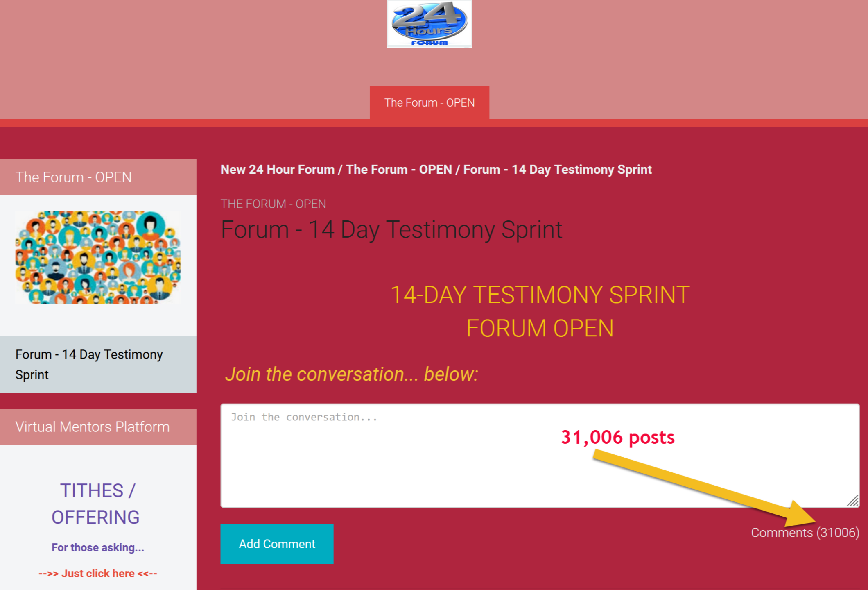Click the comment box resize handle
This screenshot has height=590, width=868.
tap(853, 501)
